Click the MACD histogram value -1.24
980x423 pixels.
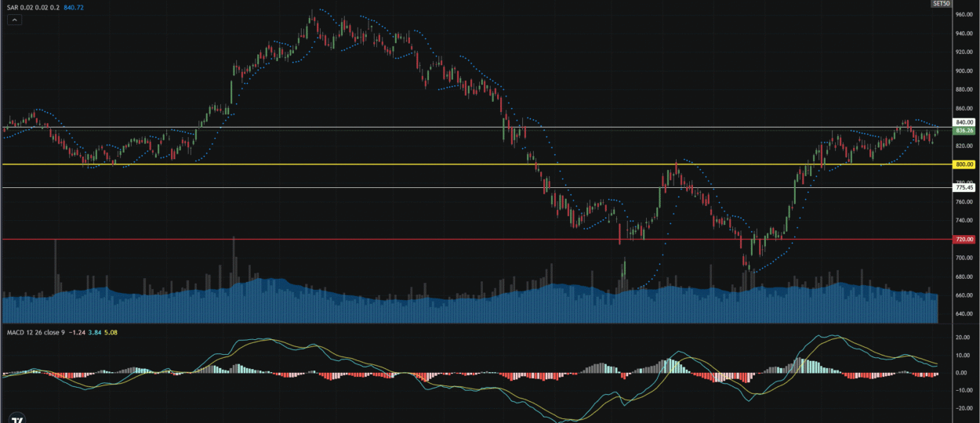(76, 333)
